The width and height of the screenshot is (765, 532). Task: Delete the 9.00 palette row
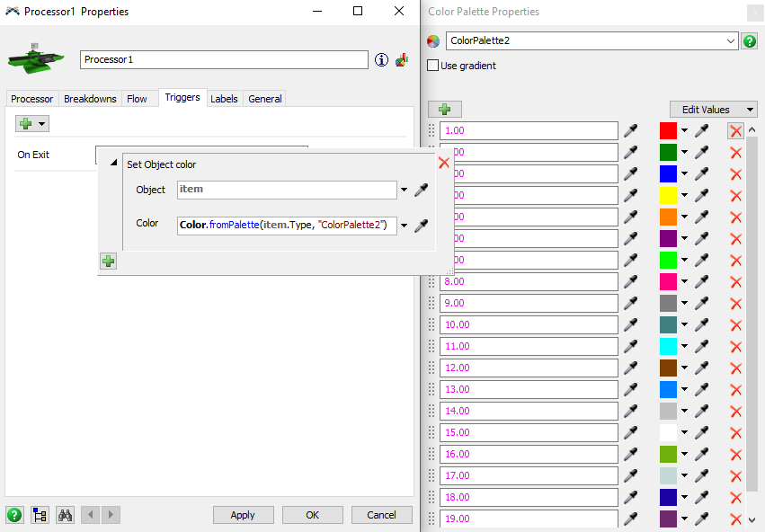(735, 304)
